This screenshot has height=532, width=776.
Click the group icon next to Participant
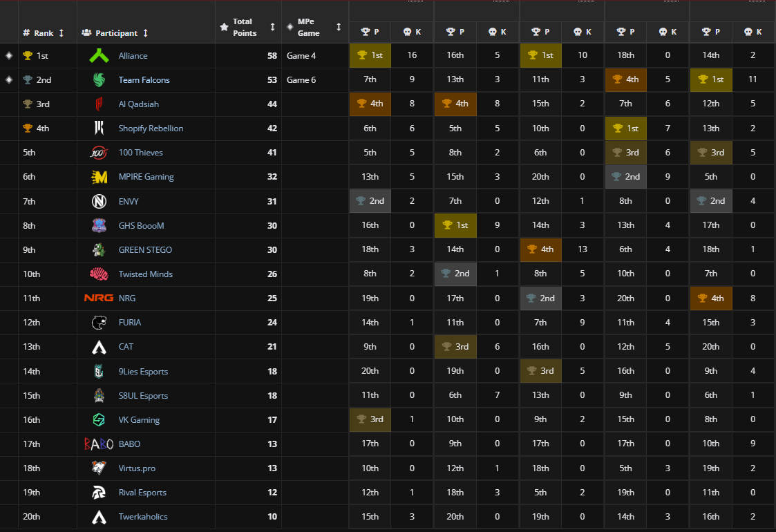coord(86,32)
